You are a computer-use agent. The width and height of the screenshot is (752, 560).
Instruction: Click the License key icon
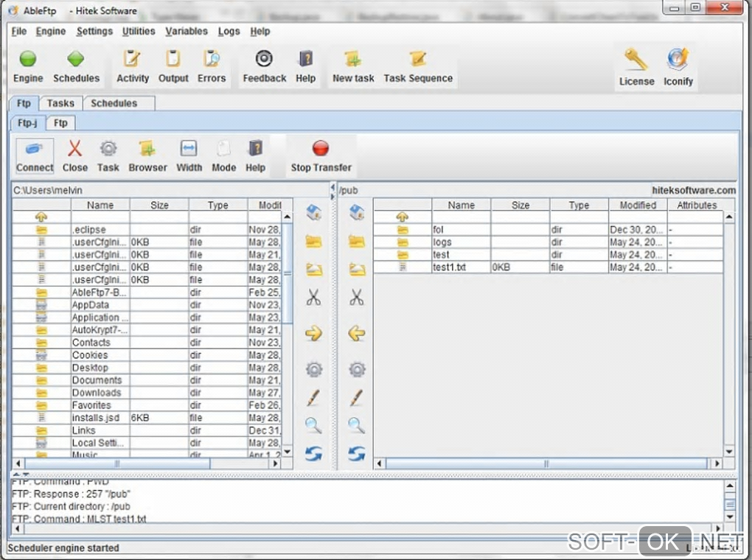[636, 60]
